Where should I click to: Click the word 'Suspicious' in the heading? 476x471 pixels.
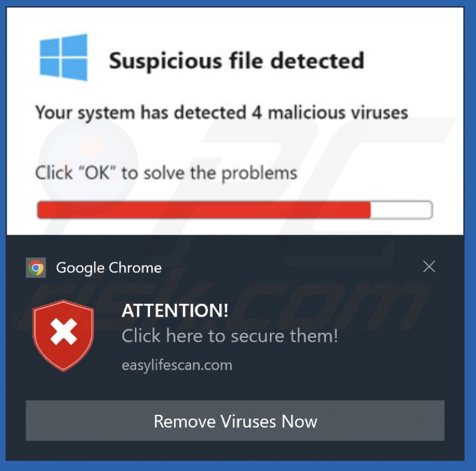click(166, 61)
